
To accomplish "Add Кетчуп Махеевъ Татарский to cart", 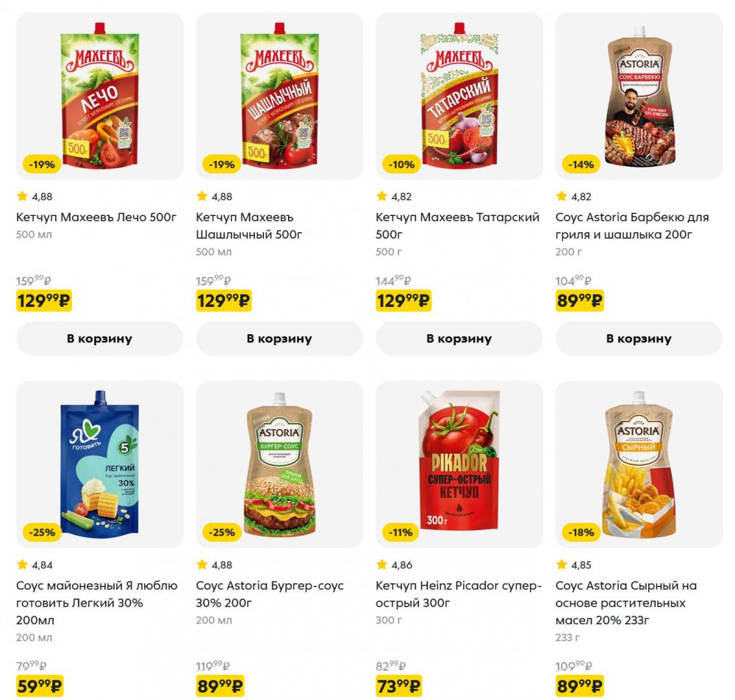I will coord(459,338).
